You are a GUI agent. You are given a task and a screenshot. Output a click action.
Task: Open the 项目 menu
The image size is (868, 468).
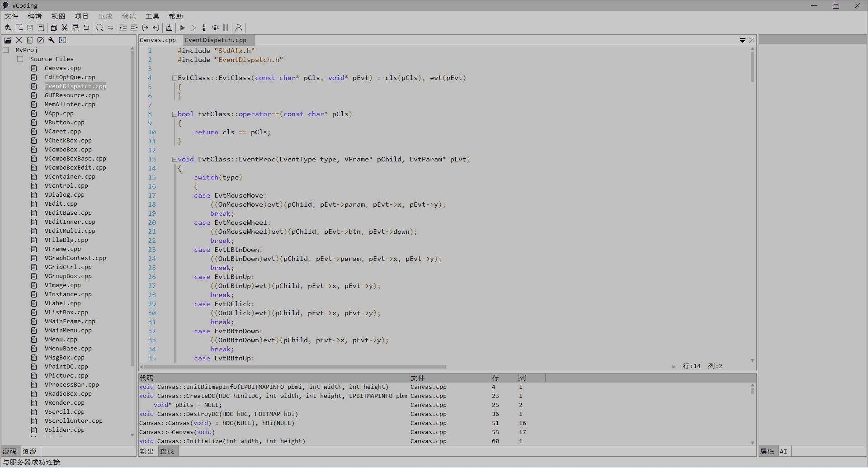(x=82, y=16)
